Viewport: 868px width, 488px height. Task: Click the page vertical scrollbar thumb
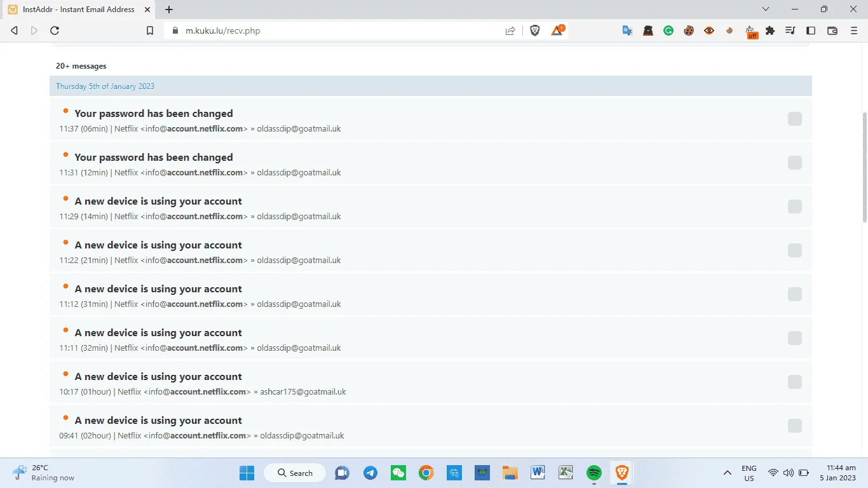[864, 167]
